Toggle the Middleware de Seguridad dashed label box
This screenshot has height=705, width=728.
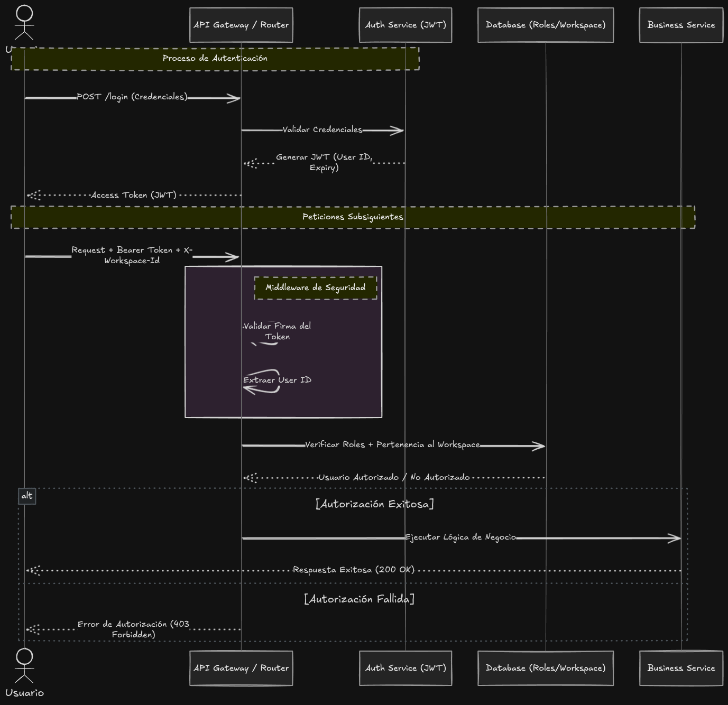pyautogui.click(x=315, y=287)
